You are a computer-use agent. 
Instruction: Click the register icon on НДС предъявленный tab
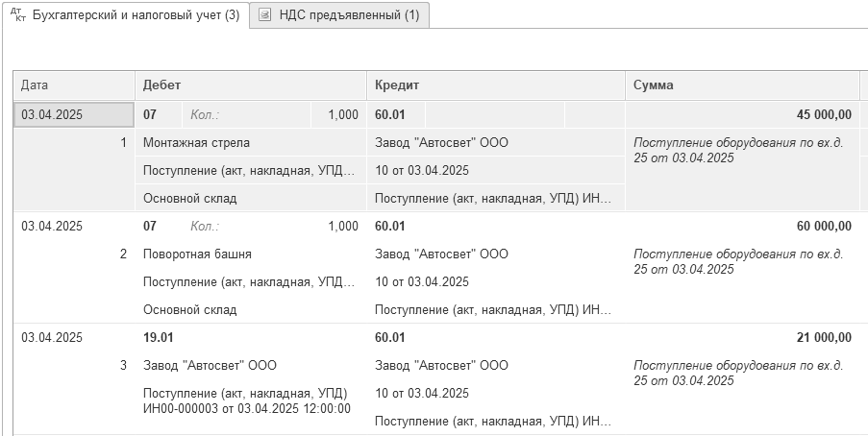click(265, 15)
